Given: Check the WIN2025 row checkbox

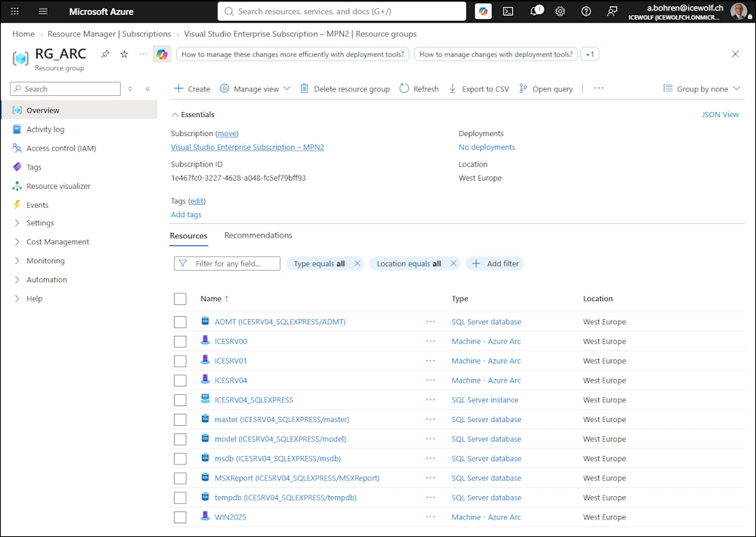Looking at the screenshot, I should coord(180,517).
